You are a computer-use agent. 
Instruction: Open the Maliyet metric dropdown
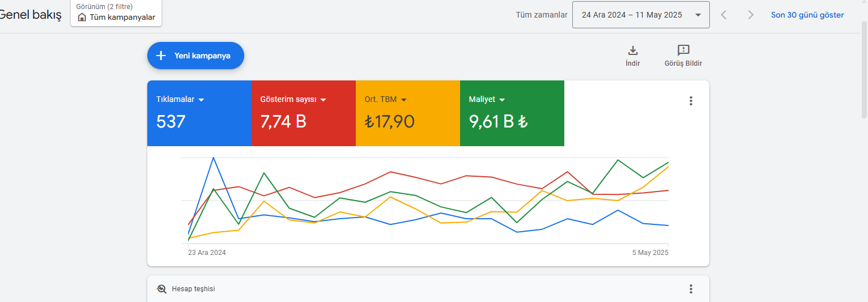point(487,99)
